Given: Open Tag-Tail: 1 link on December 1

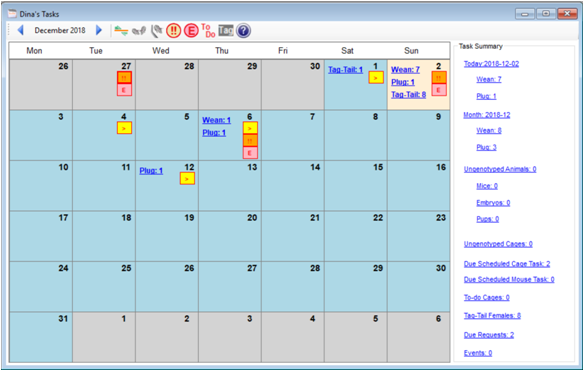Looking at the screenshot, I should point(345,70).
